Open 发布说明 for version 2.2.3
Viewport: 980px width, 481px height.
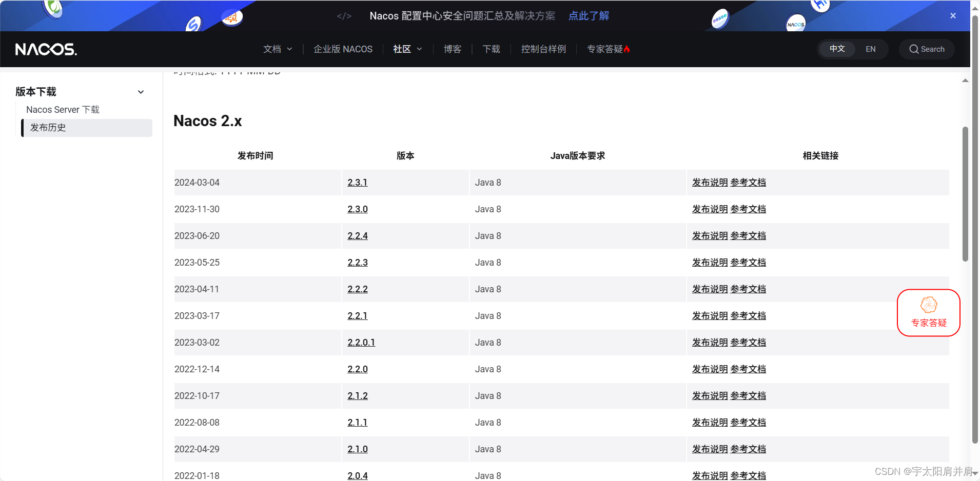[710, 263]
